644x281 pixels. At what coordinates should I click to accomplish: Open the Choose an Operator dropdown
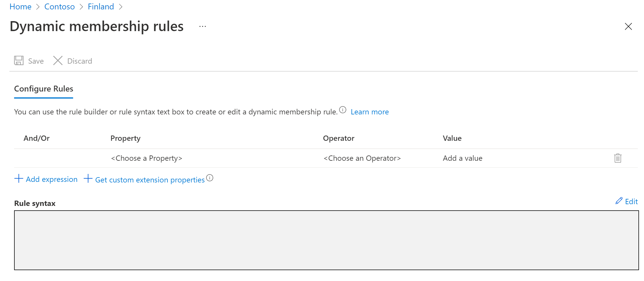coord(362,158)
